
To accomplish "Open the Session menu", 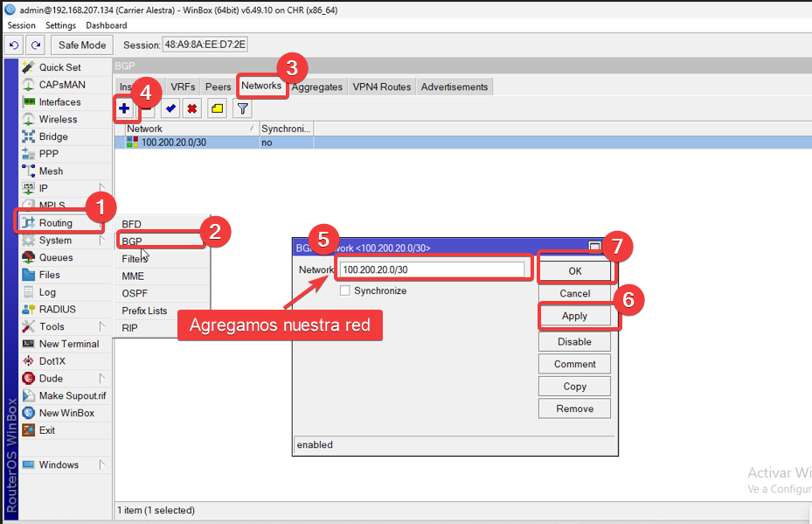I will [x=21, y=25].
